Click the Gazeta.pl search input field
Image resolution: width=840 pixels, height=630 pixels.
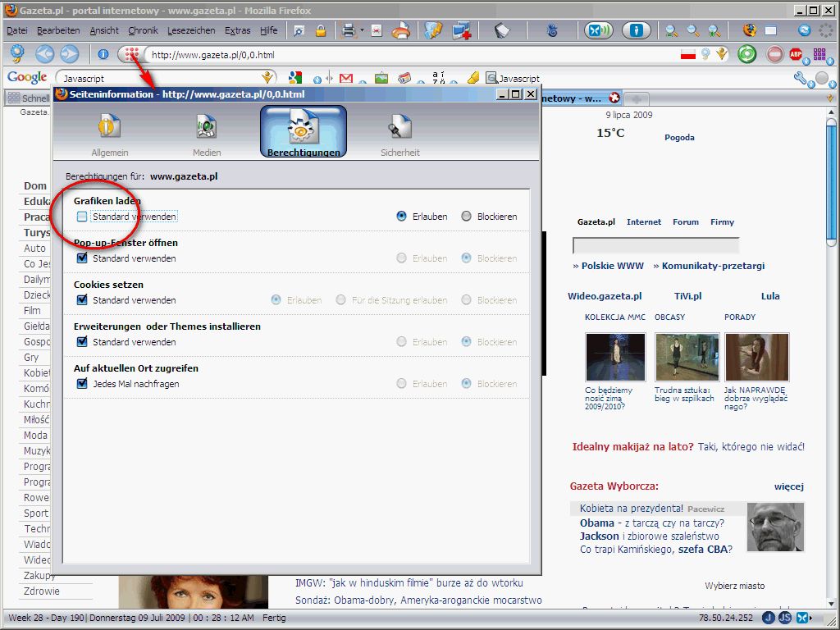tap(655, 245)
